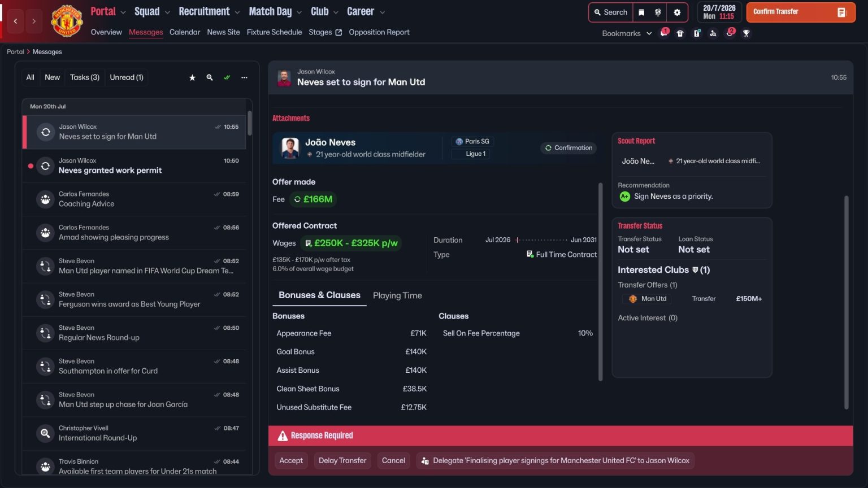Click the Delay Transfer button
868x488 pixels.
[342, 460]
